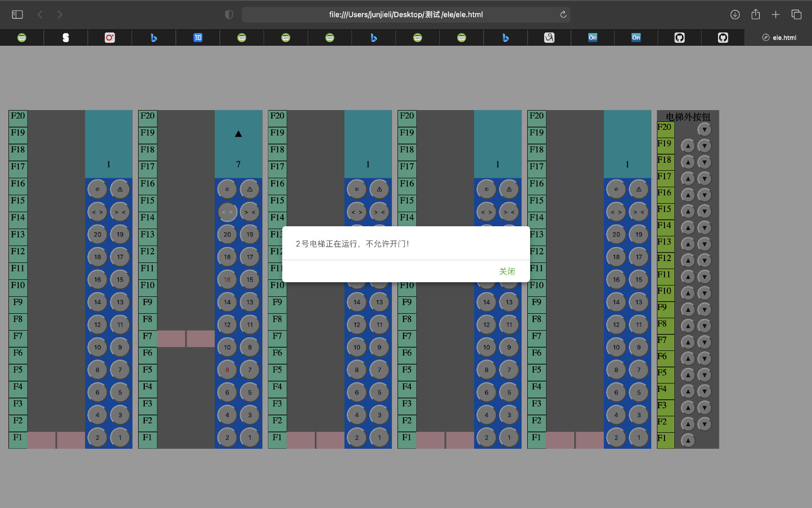The height and width of the screenshot is (508, 812).
Task: Click the privacy shield icon beside the address bar
Action: coord(229,15)
